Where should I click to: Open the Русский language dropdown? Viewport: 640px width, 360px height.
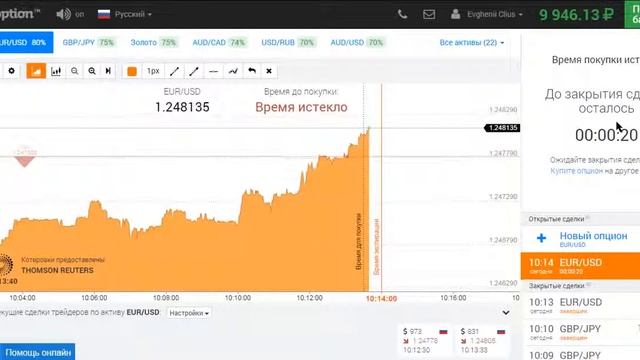pos(124,14)
